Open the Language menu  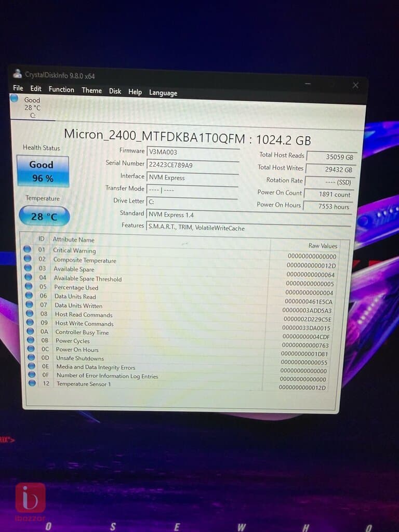coord(163,93)
